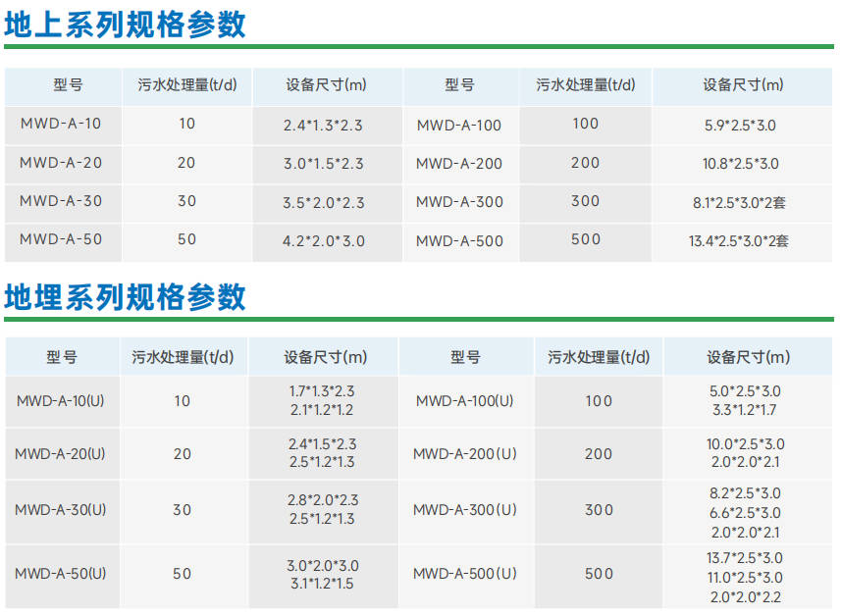841x616 pixels.
Task: Select the dimension line 3.3*1.2*1.7
Action: click(745, 410)
